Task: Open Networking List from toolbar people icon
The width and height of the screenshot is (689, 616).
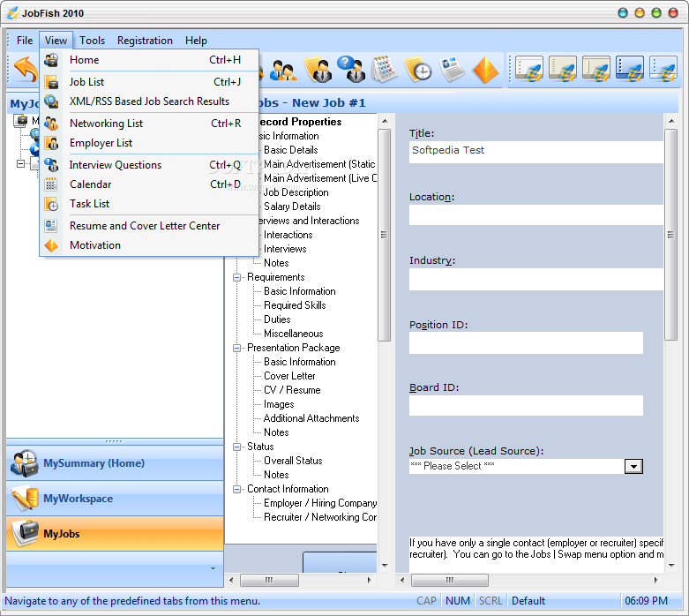Action: click(x=282, y=71)
